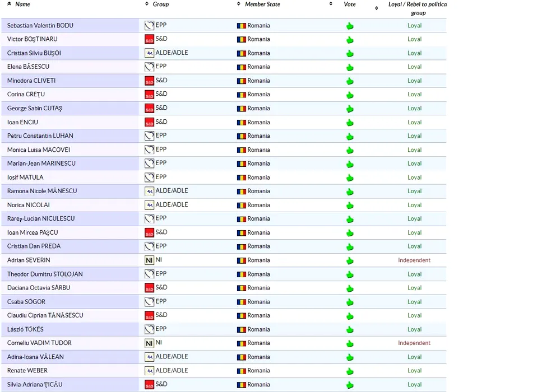Image resolution: width=551 pixels, height=392 pixels.
Task: Select the Ioan Mircea PAȘCU name
Action: click(x=33, y=232)
